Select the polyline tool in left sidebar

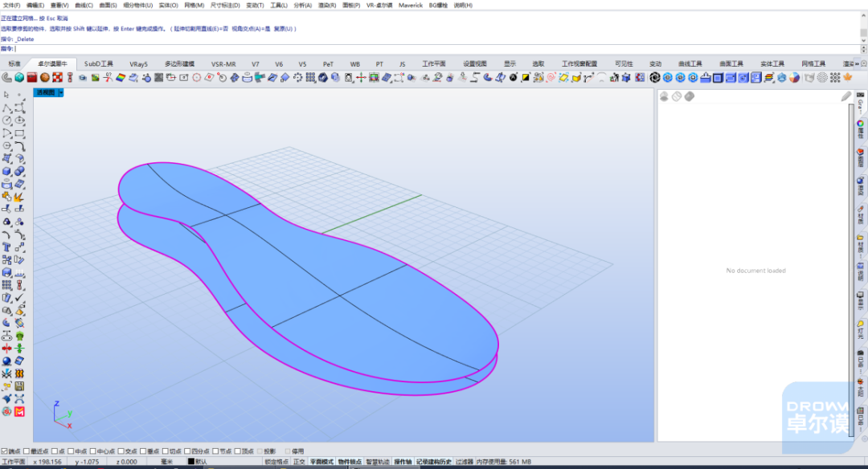point(6,108)
